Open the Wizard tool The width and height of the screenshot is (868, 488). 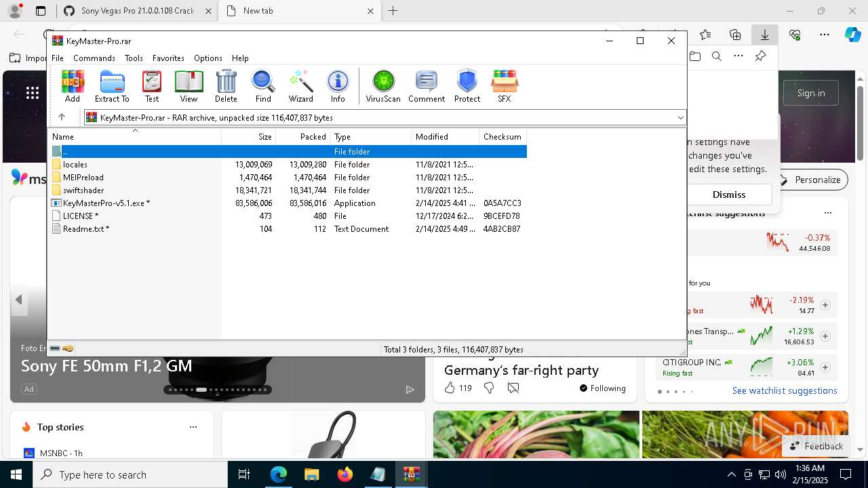coord(300,86)
